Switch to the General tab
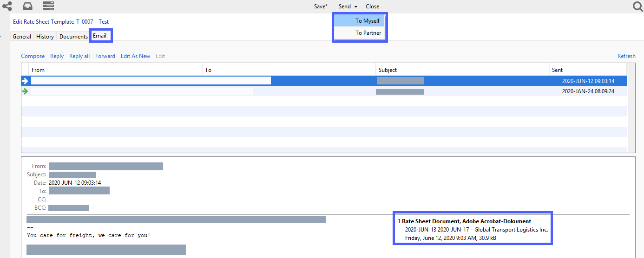 tap(22, 36)
